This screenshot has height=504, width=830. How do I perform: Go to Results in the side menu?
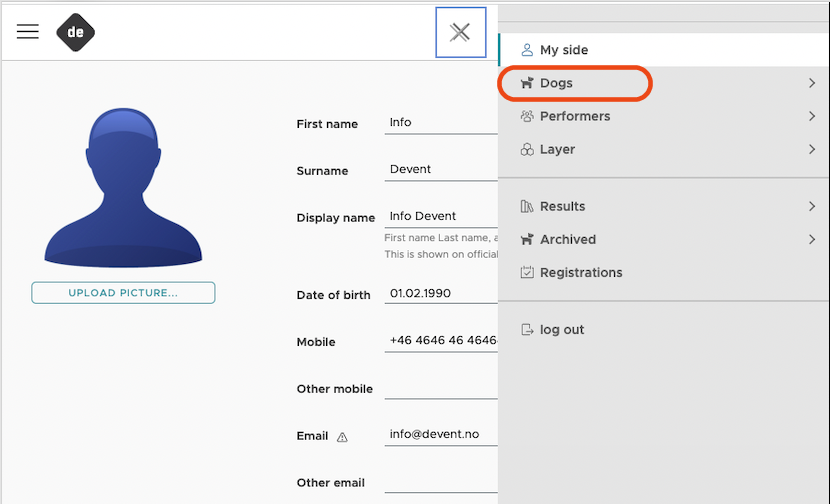(x=664, y=206)
